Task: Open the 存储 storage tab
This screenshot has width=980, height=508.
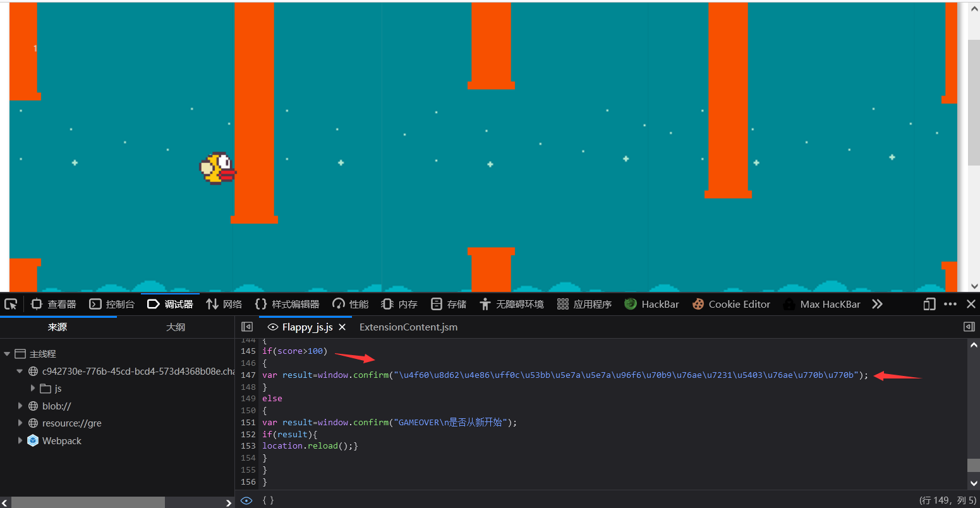Action: [449, 304]
